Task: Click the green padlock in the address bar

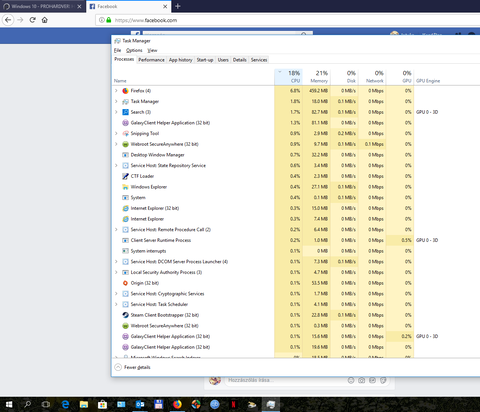Action: coord(109,20)
